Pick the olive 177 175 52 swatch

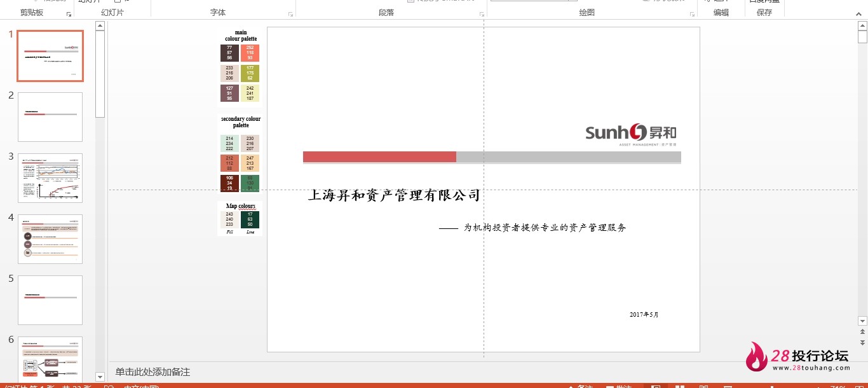(x=250, y=73)
